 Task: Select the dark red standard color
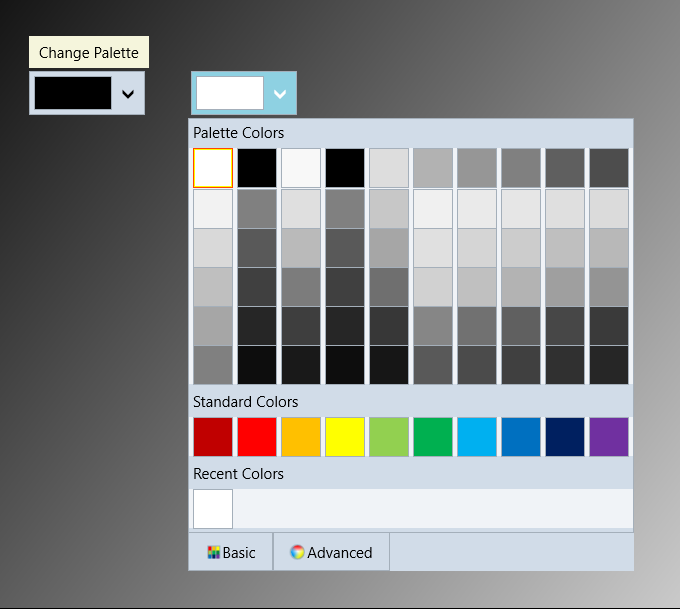point(213,437)
